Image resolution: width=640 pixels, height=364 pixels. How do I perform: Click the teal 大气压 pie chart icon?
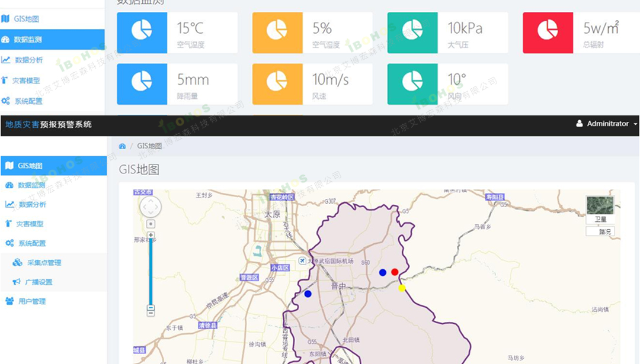pos(412,33)
